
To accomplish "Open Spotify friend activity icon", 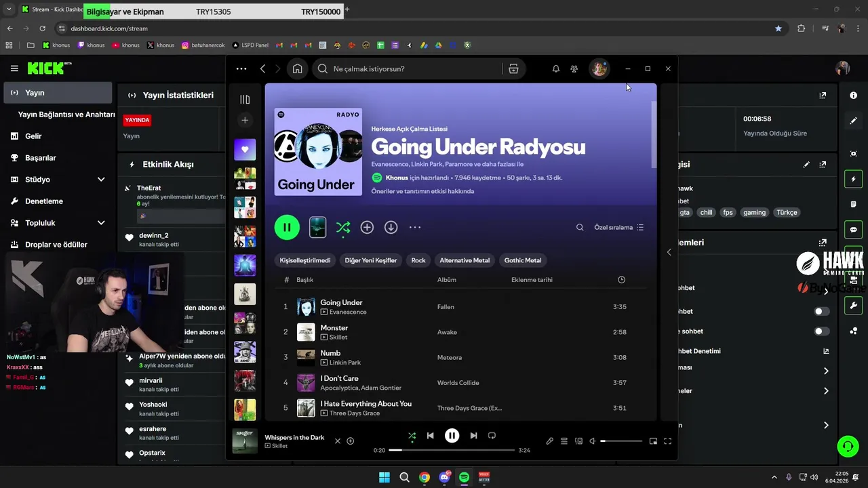I will [x=574, y=68].
